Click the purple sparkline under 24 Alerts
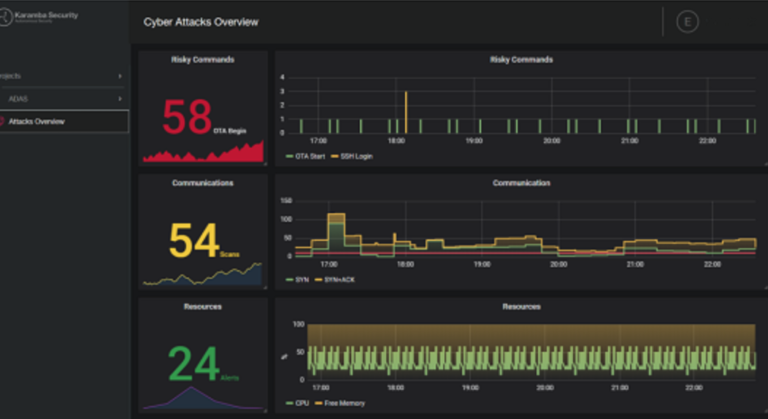Screen dimensions: 768x419 [203, 397]
